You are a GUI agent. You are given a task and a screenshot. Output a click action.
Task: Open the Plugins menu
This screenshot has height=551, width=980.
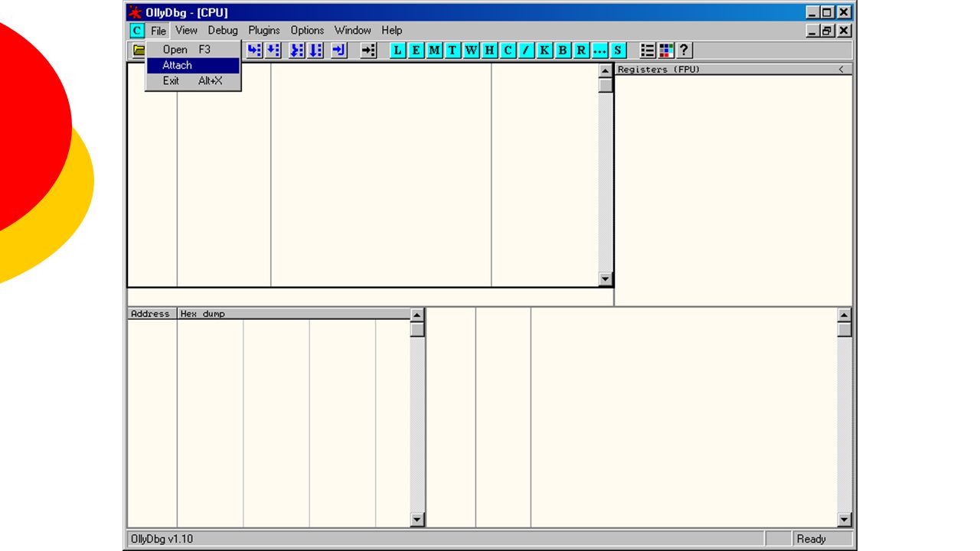[x=264, y=31]
